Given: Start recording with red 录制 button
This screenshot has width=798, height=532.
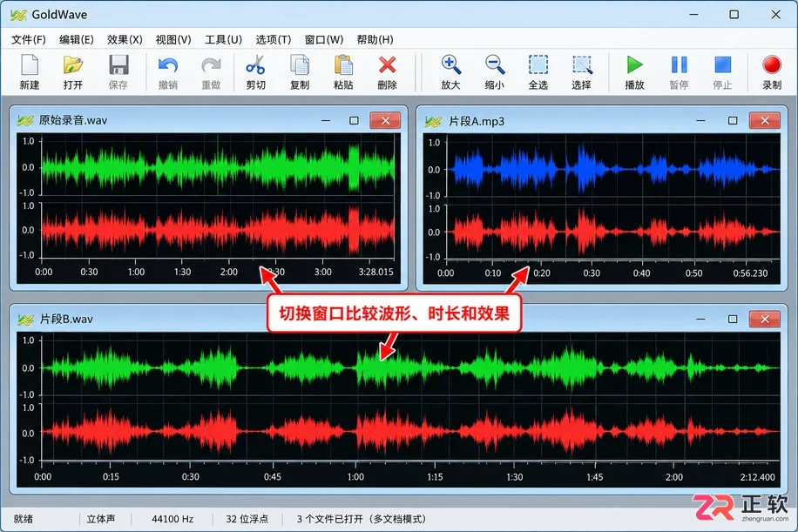Looking at the screenshot, I should (772, 65).
